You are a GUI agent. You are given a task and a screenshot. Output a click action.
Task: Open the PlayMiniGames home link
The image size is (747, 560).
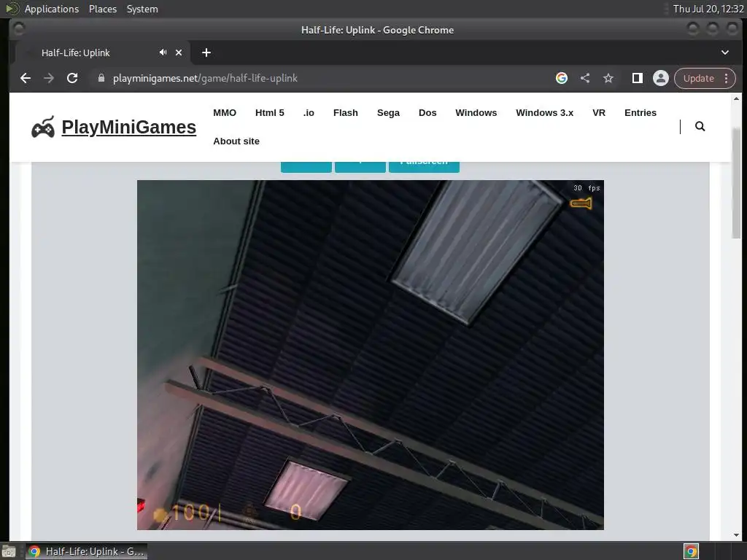pos(128,127)
